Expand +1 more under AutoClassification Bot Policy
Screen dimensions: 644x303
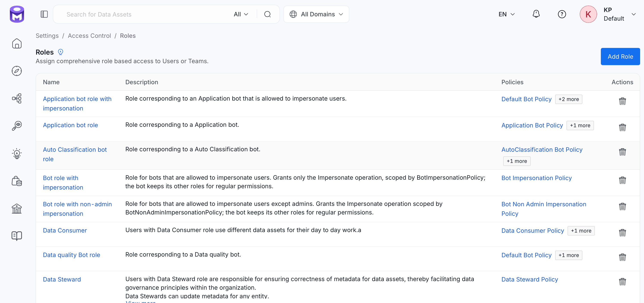tap(517, 161)
